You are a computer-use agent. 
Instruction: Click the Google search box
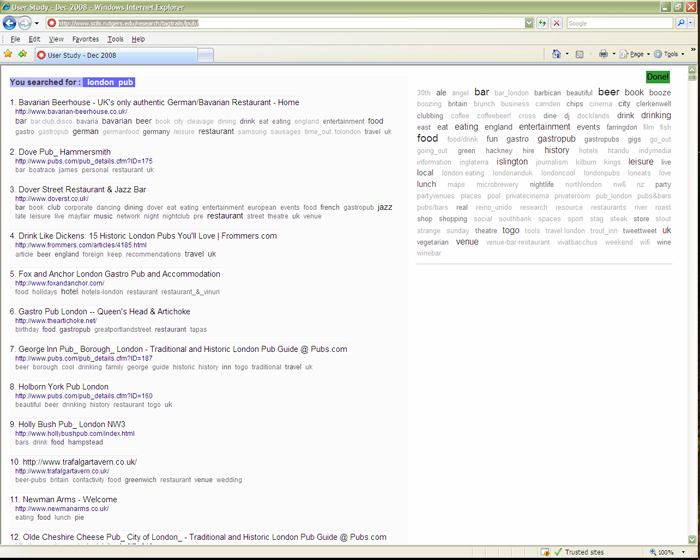point(620,23)
